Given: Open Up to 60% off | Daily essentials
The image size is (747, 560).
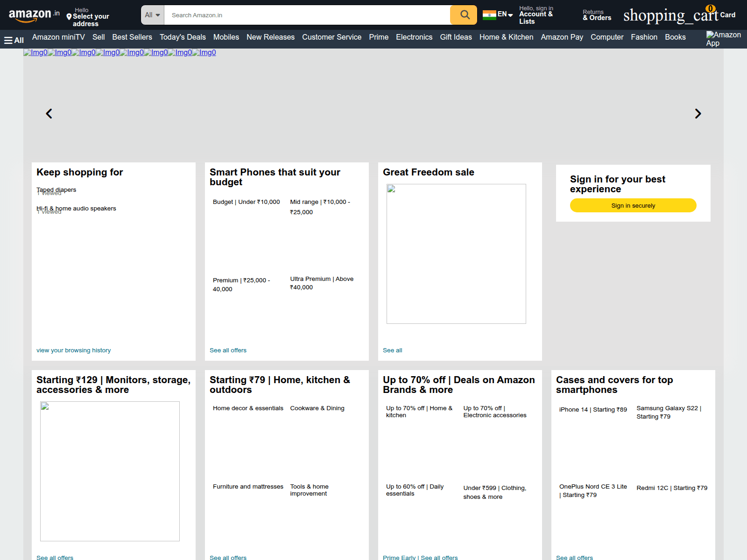Looking at the screenshot, I should click(x=415, y=490).
